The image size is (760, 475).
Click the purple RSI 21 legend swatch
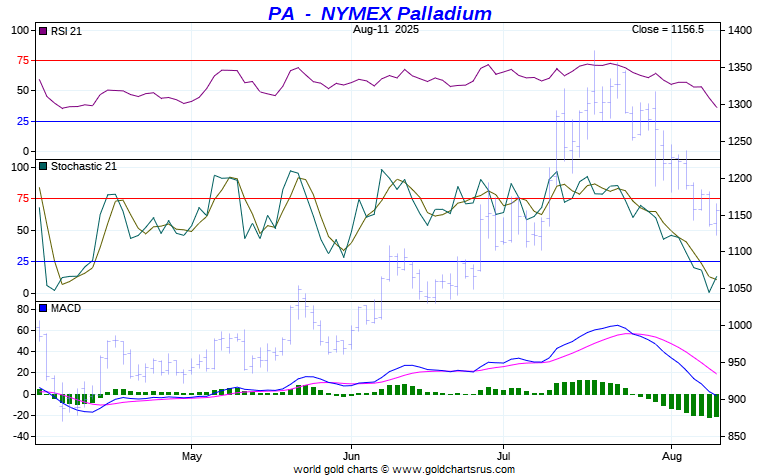point(43,31)
